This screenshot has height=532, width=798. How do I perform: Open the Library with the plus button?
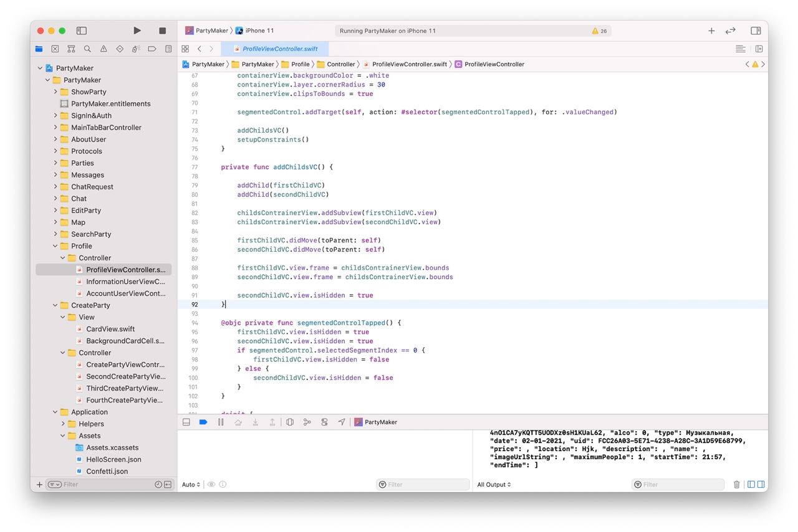click(711, 31)
